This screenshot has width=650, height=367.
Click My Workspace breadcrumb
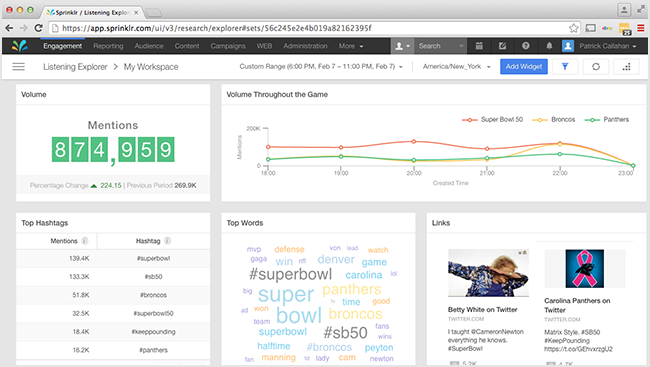coord(151,67)
